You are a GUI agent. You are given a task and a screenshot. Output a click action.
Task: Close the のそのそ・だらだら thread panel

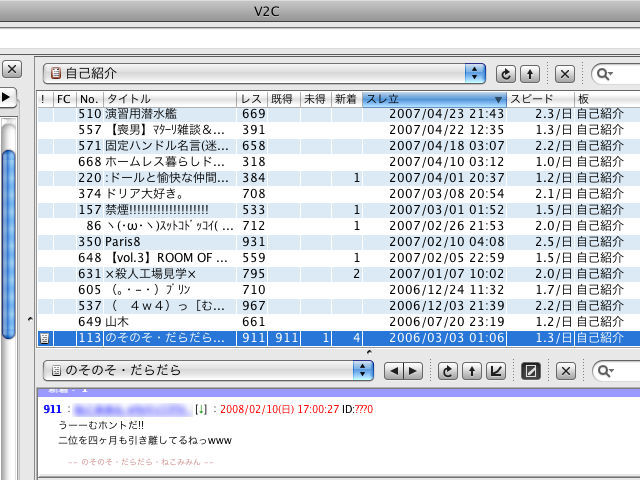[565, 371]
